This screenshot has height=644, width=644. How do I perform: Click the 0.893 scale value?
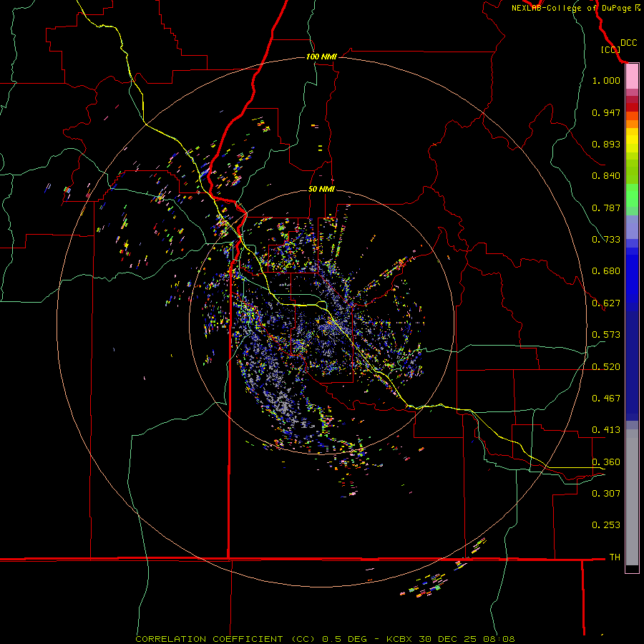[x=606, y=144]
